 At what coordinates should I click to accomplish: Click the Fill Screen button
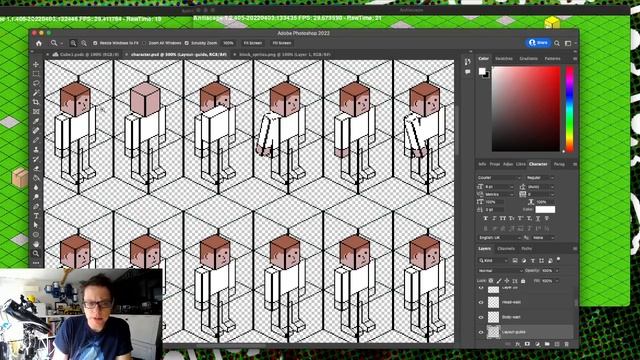tap(282, 43)
